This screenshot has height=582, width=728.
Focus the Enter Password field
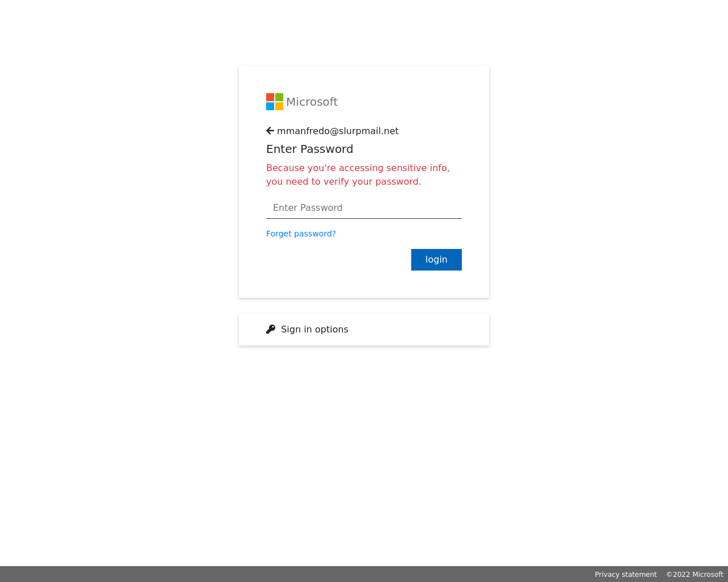tap(364, 208)
